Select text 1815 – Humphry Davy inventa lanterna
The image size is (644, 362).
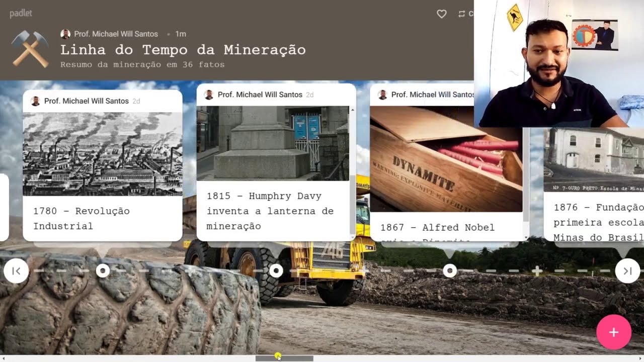pos(270,211)
